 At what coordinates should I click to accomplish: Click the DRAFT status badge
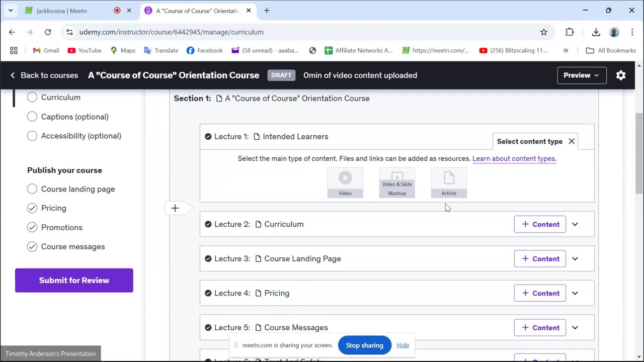281,75
